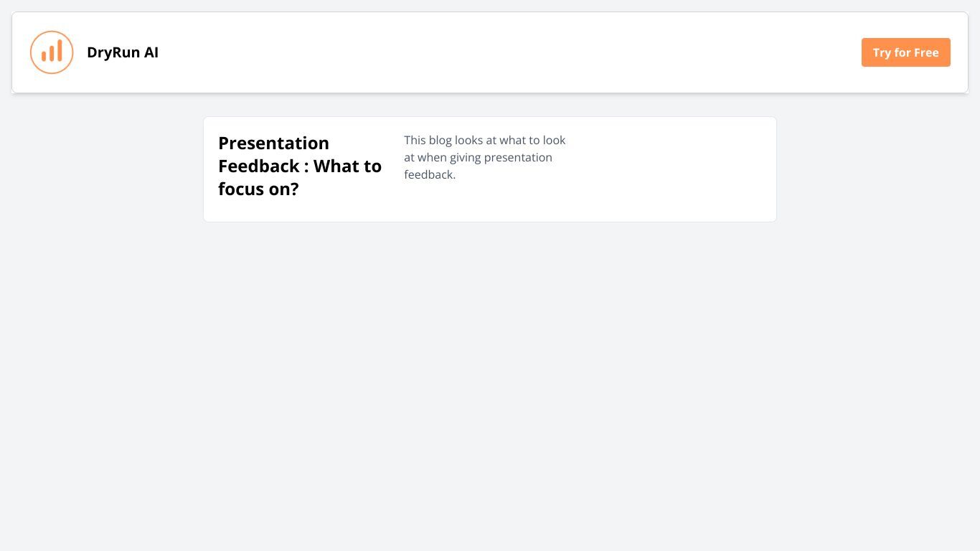980x551 pixels.
Task: Click the tallest bar in the logo icon
Action: pyautogui.click(x=60, y=50)
